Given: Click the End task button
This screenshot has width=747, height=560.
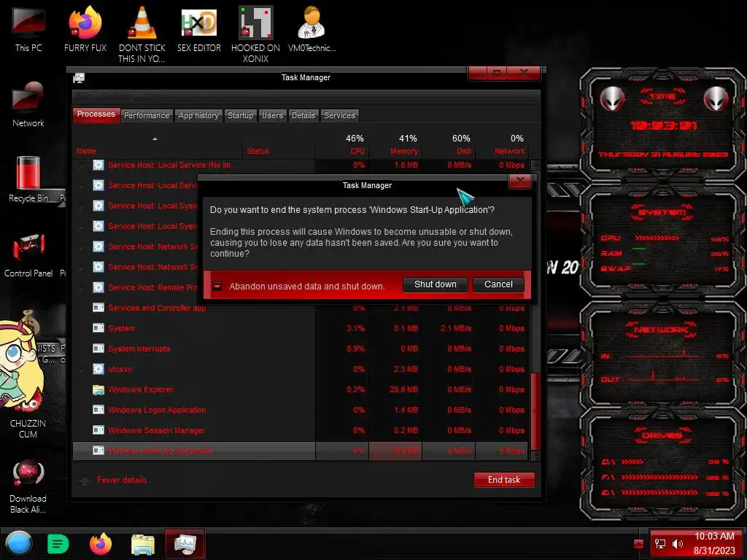Looking at the screenshot, I should point(504,480).
